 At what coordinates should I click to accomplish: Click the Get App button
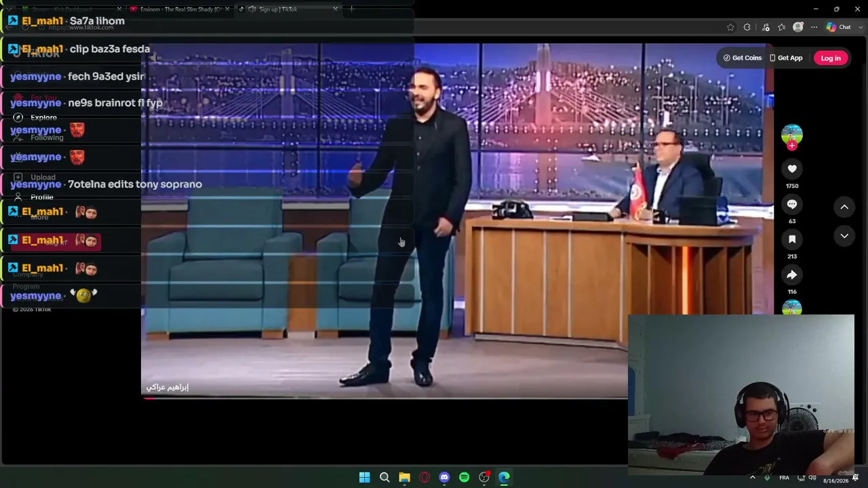pyautogui.click(x=786, y=58)
